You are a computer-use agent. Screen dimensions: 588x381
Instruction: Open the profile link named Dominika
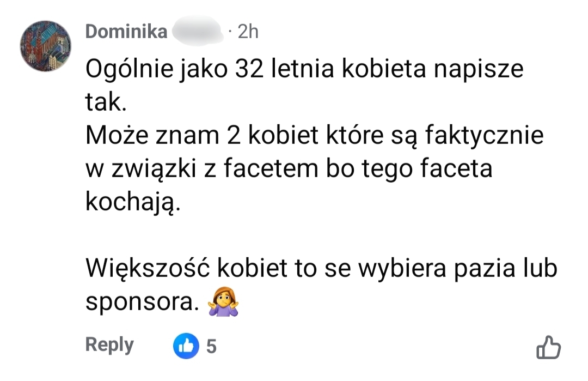click(x=126, y=32)
